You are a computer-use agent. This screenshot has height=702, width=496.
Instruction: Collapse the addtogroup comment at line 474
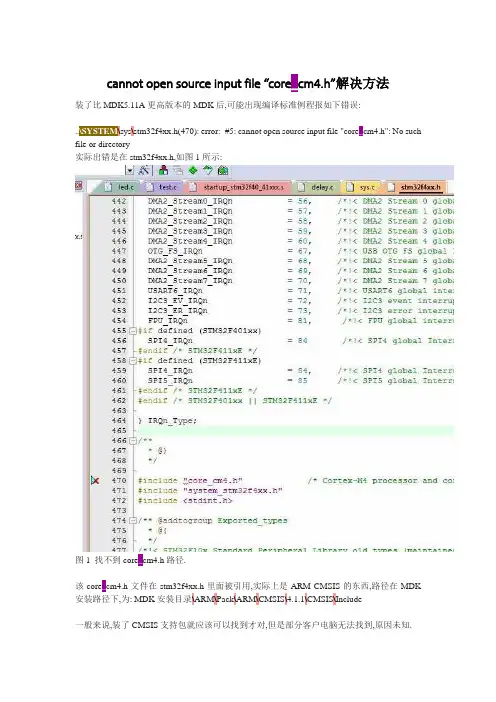[x=133, y=521]
